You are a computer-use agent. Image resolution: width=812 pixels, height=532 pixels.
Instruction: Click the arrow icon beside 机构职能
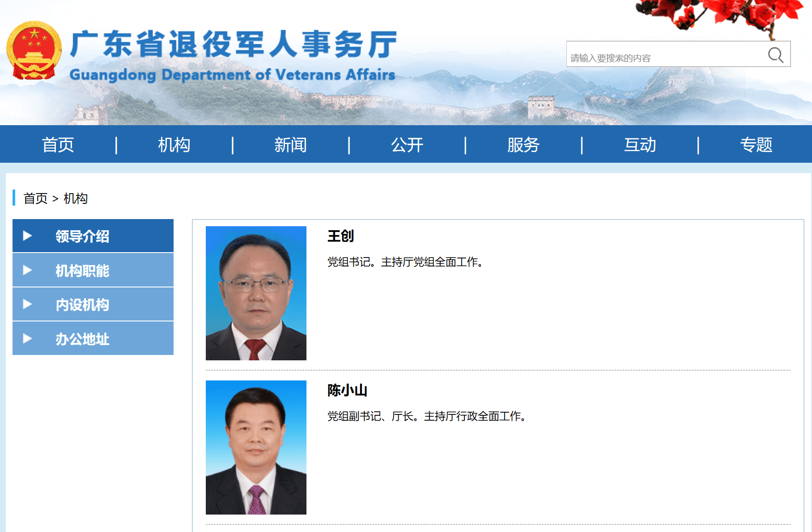28,270
